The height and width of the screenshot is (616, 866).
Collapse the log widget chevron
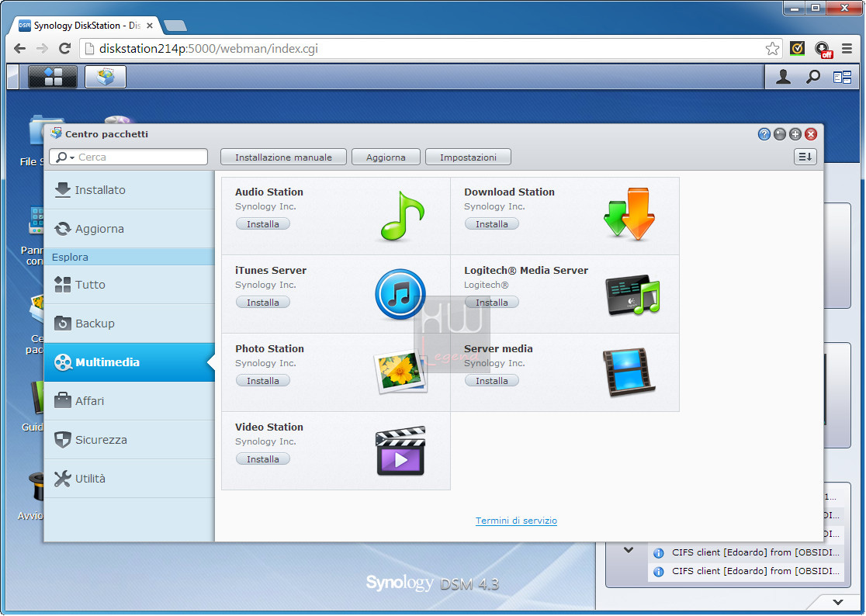pyautogui.click(x=628, y=550)
